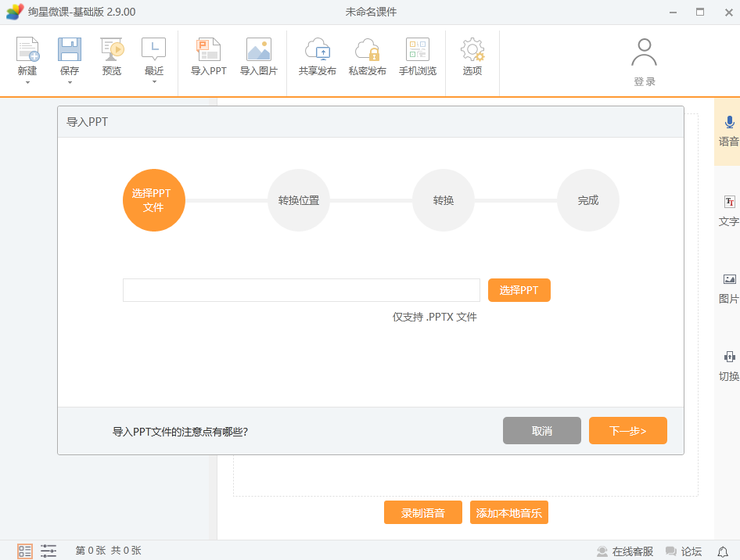
Task: Click the 选择PPT文件 step circle
Action: [154, 200]
